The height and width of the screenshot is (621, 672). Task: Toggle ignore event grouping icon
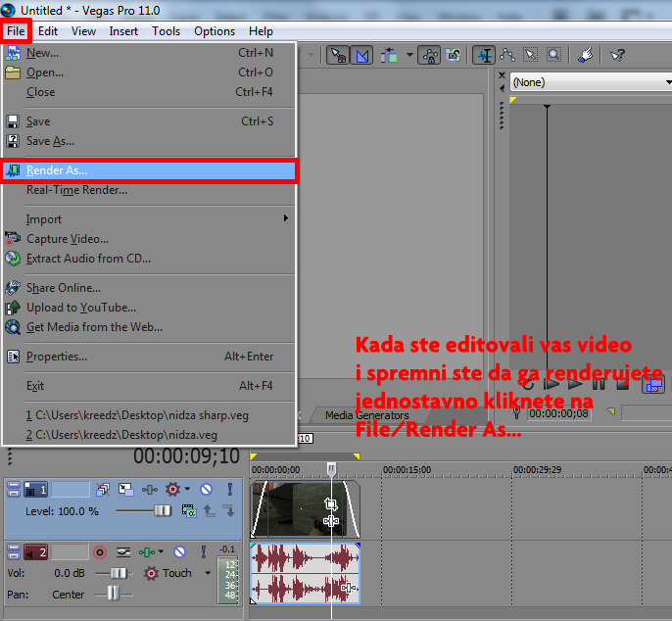[453, 55]
